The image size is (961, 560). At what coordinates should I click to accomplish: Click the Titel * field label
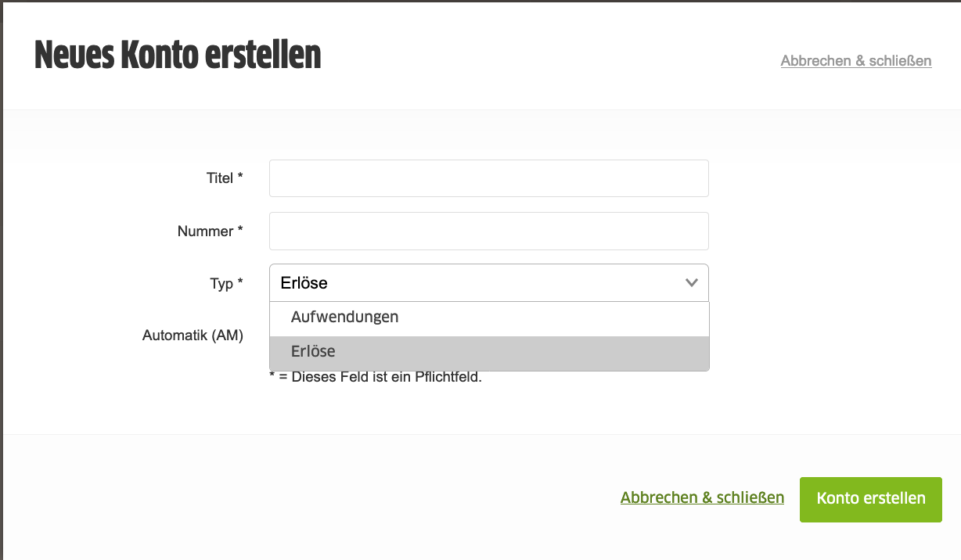click(225, 178)
